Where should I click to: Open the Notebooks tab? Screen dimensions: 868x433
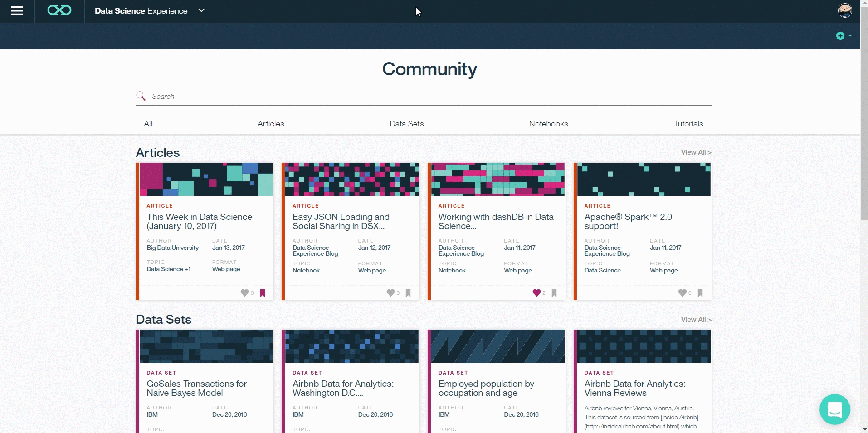548,124
